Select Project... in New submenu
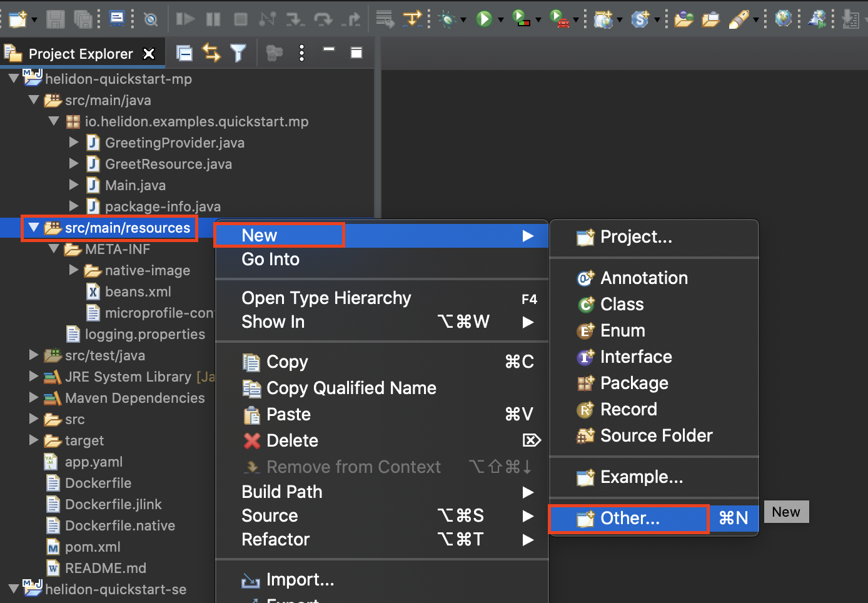Viewport: 868px width, 603px height. pos(654,236)
